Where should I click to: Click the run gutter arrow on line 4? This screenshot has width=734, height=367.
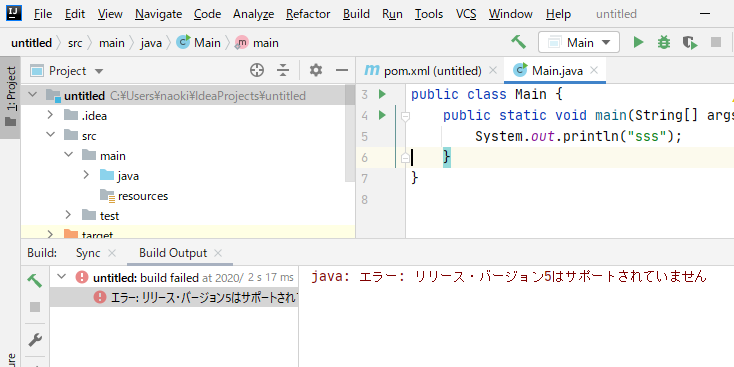[x=382, y=114]
